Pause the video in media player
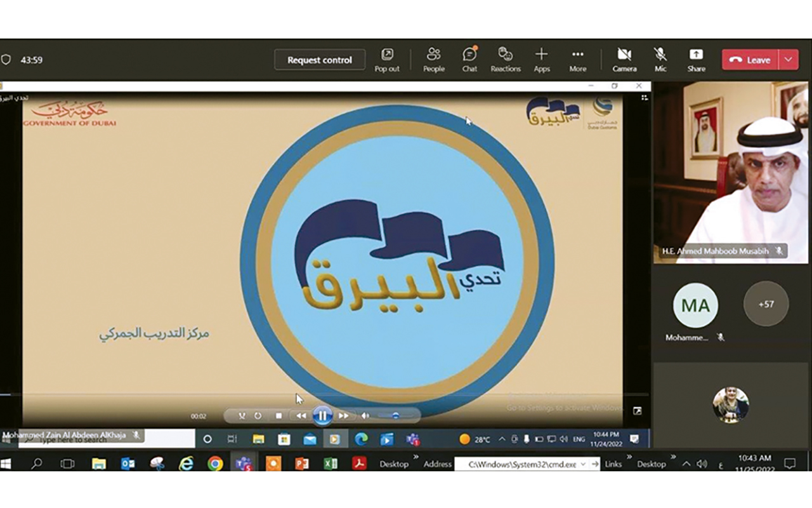Viewport: 812px width, 508px height. (322, 416)
